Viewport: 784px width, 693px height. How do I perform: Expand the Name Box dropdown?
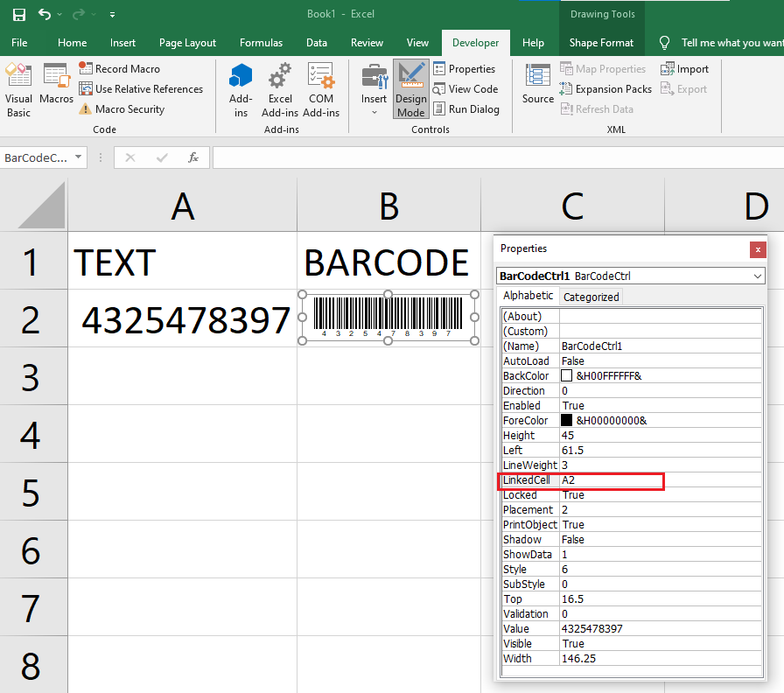tap(79, 157)
